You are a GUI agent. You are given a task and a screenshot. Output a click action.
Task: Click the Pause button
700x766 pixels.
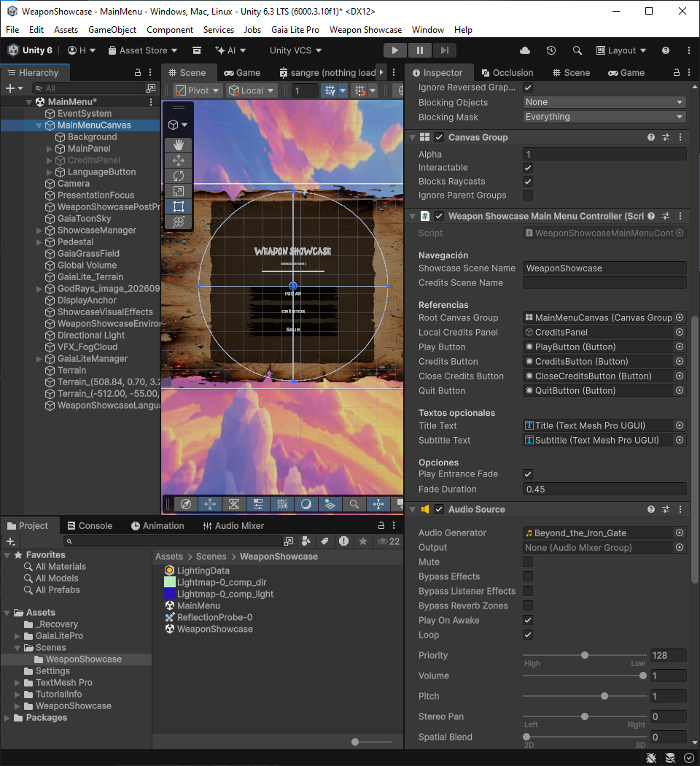click(x=420, y=50)
